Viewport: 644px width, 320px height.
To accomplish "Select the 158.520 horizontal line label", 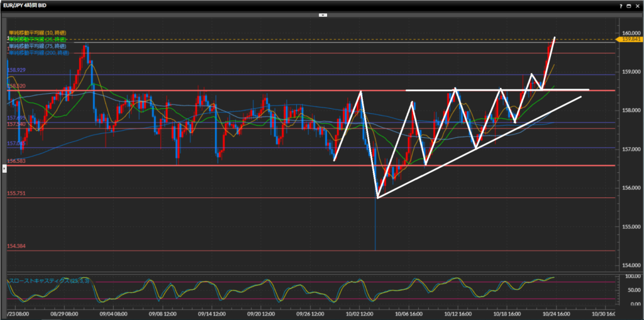I will pyautogui.click(x=16, y=86).
